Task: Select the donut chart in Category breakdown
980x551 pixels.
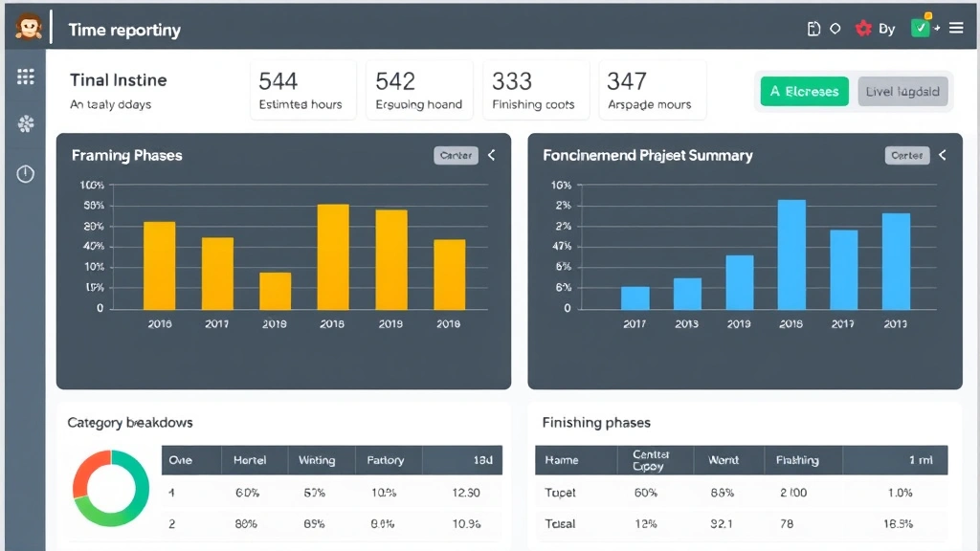Action: [x=110, y=490]
